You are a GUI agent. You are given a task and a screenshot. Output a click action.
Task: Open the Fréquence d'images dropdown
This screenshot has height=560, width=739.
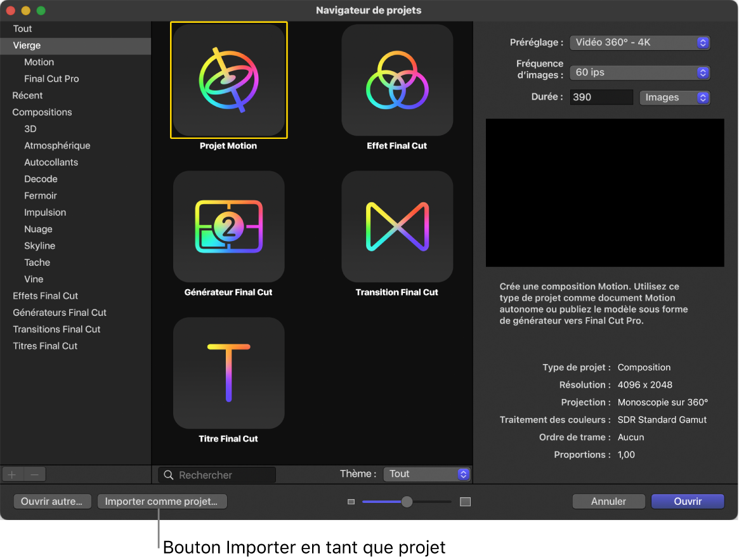point(639,72)
